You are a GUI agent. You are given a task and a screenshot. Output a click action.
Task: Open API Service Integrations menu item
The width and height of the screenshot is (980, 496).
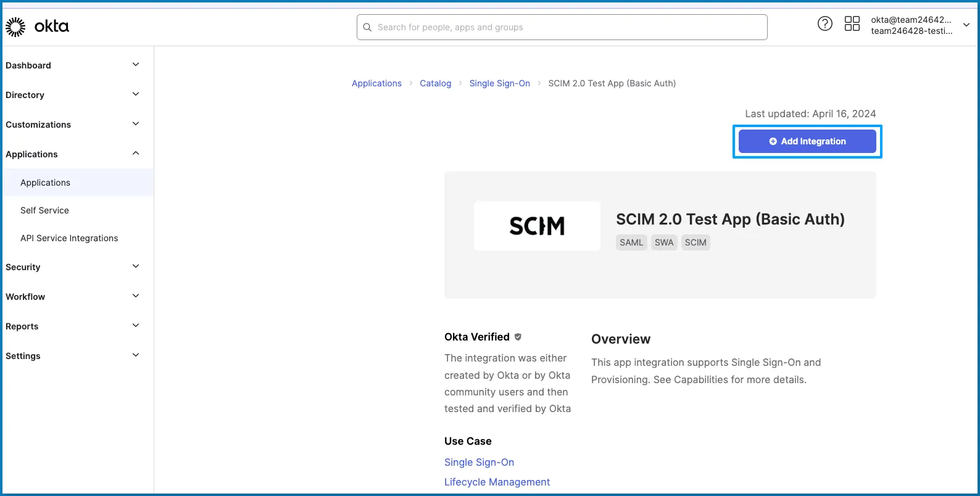[x=69, y=238]
